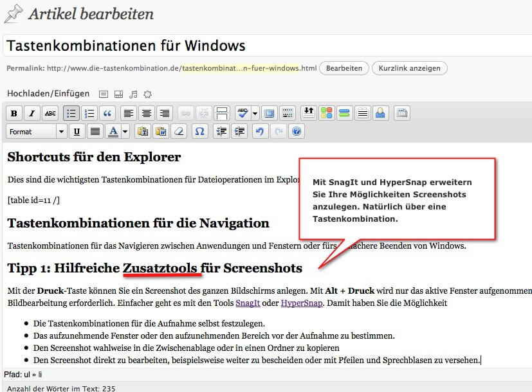Click the 'Shortcuts für den Explorer' heading
Viewport: 532px width, 392px height.
click(94, 157)
